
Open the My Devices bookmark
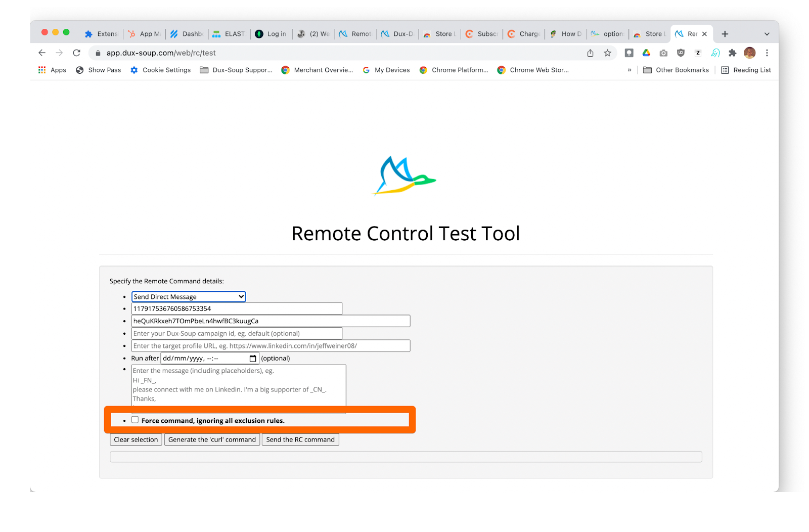(x=386, y=70)
